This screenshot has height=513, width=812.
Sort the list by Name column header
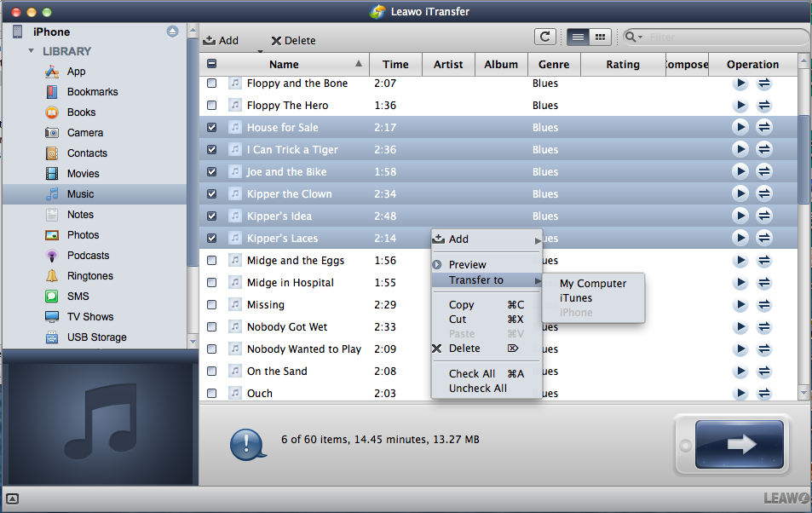pyautogui.click(x=284, y=64)
